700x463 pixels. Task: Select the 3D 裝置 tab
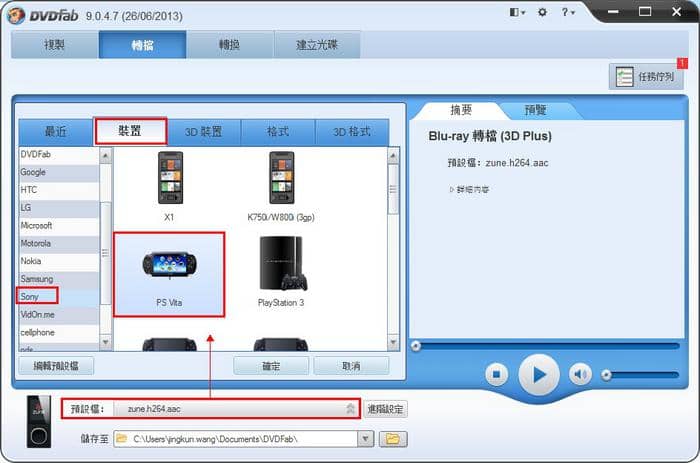coord(204,132)
